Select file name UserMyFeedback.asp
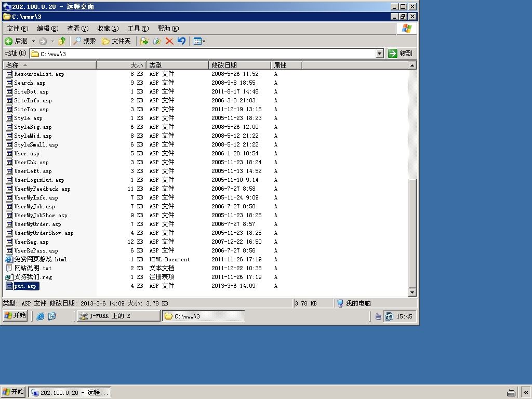 43,189
